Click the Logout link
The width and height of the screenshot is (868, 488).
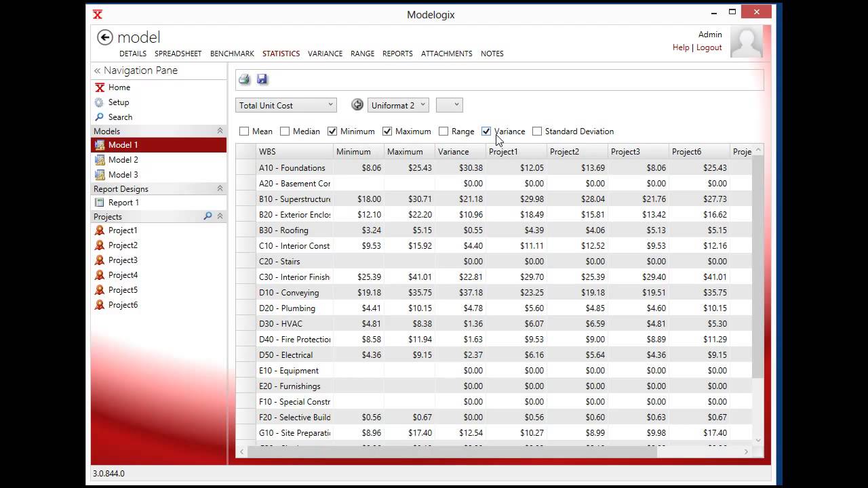pos(708,47)
